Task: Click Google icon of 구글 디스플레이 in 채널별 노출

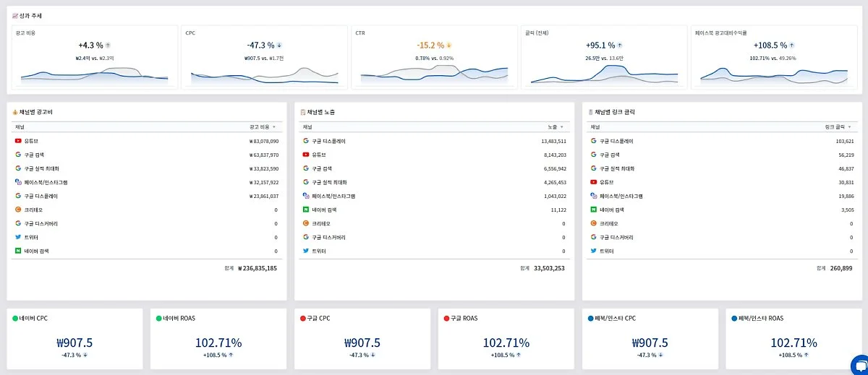Action: click(x=306, y=141)
